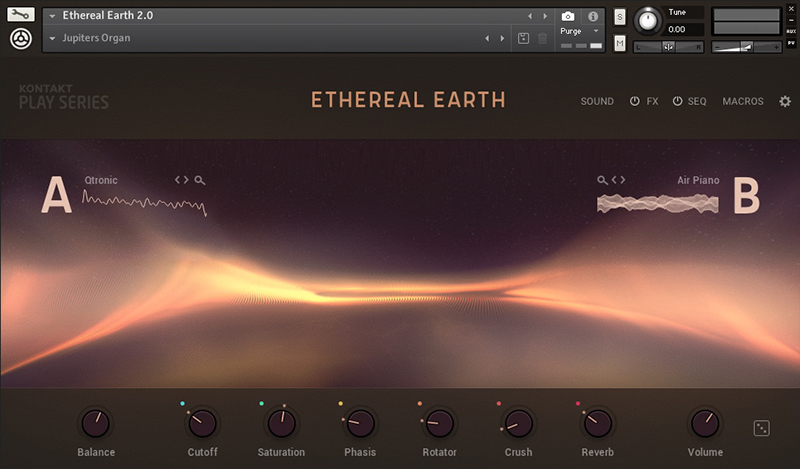
Task: Open the wrench edit mode icon
Action: [x=21, y=14]
